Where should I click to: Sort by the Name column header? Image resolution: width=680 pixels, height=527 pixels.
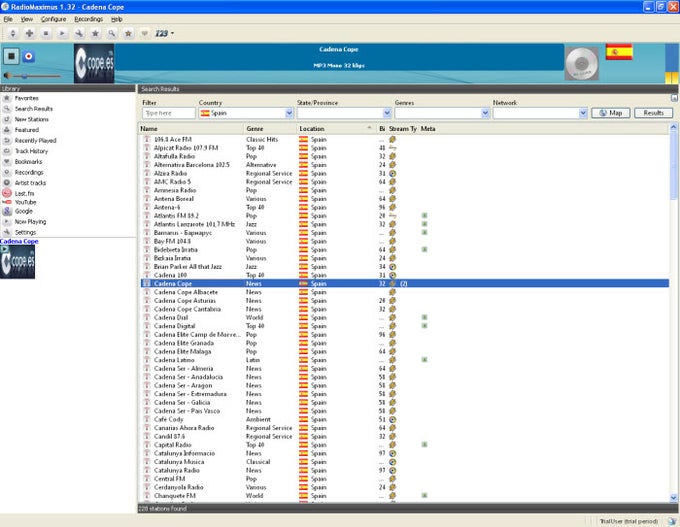tap(192, 129)
